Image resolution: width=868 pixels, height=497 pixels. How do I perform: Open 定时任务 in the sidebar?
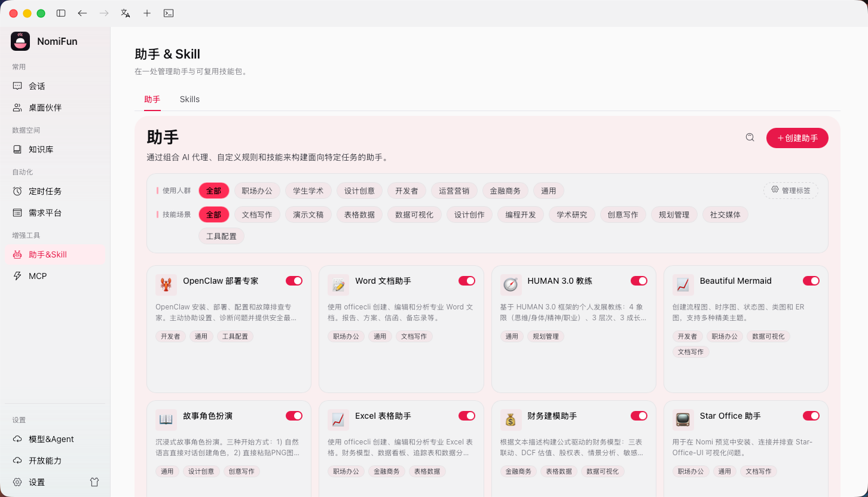tap(55, 191)
